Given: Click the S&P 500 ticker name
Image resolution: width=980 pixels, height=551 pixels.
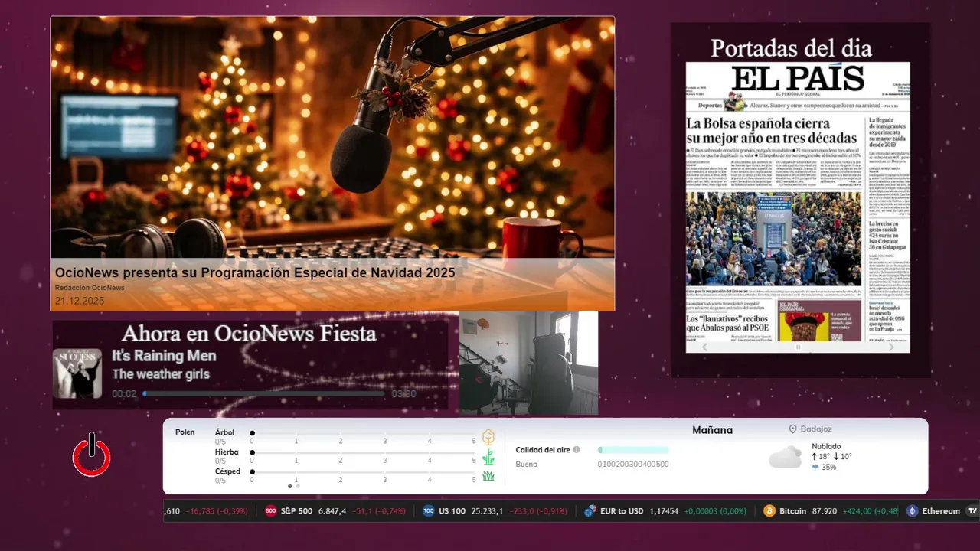Looking at the screenshot, I should click(296, 511).
